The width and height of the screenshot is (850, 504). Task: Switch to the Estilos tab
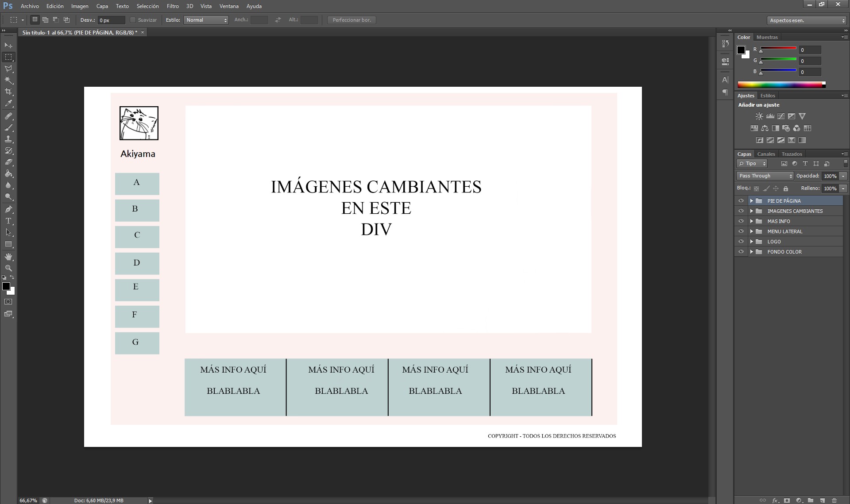pyautogui.click(x=768, y=96)
